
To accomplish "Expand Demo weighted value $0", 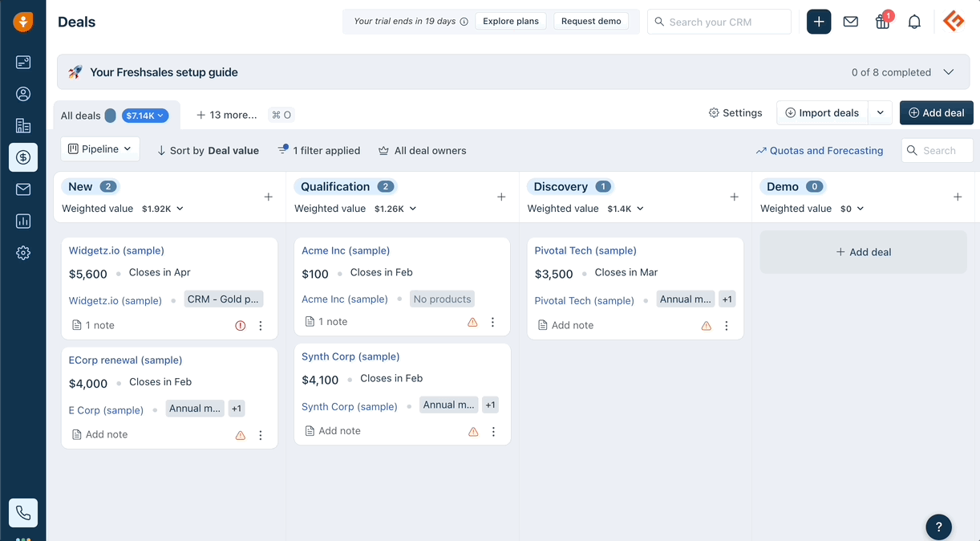I will 852,209.
